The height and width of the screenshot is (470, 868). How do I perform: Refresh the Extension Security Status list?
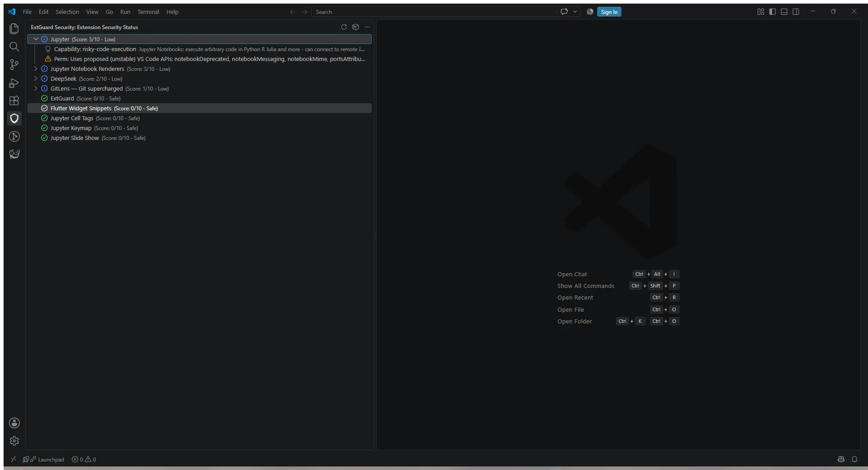coord(344,27)
